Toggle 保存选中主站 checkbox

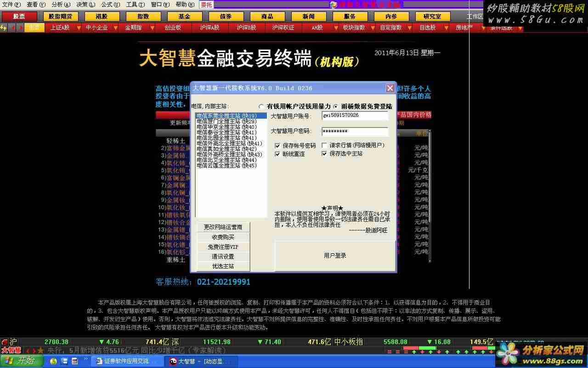[324, 154]
